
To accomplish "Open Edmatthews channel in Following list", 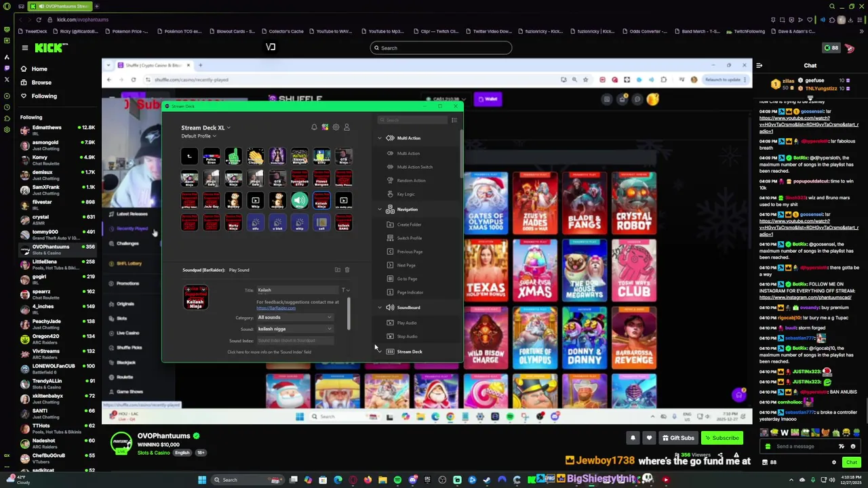I will tap(58, 130).
